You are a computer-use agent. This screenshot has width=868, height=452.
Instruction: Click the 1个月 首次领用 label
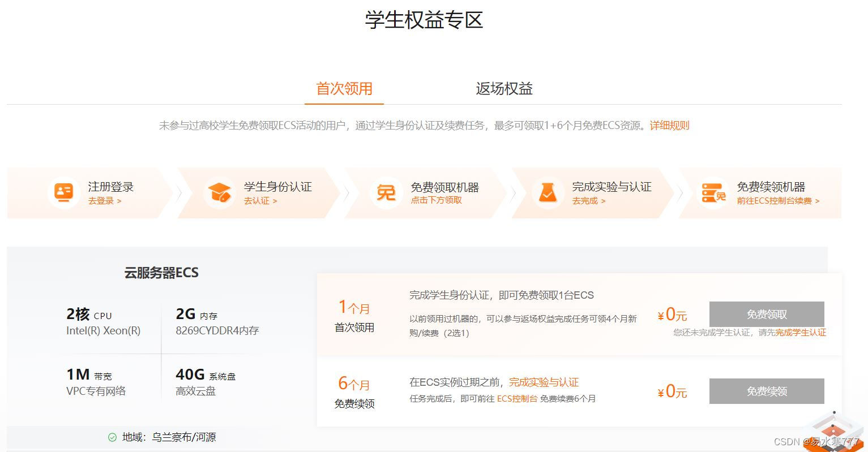click(x=354, y=316)
